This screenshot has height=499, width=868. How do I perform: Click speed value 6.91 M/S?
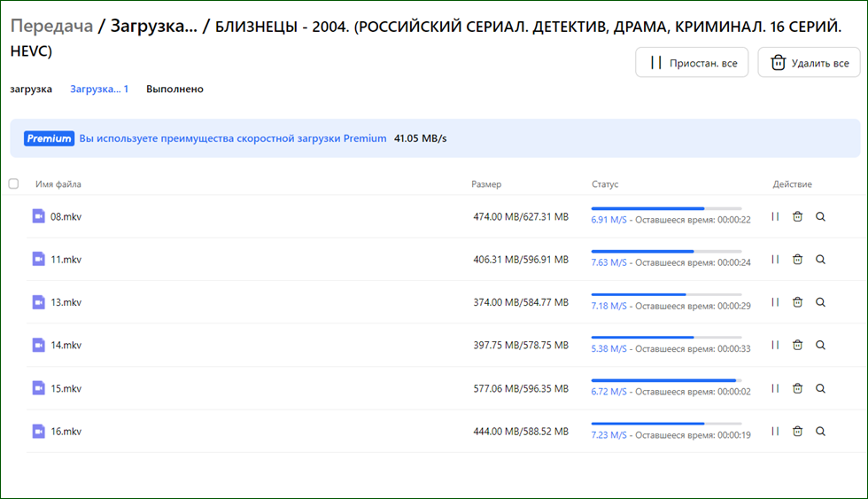[x=609, y=220]
